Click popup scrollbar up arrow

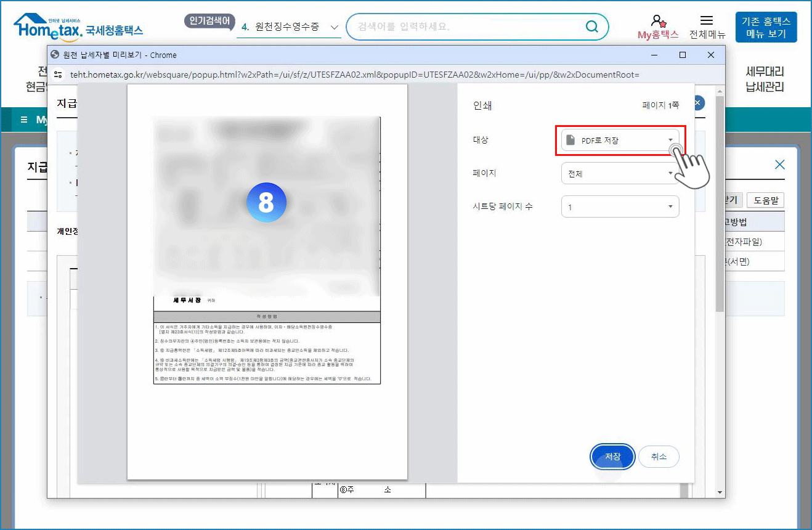click(720, 90)
